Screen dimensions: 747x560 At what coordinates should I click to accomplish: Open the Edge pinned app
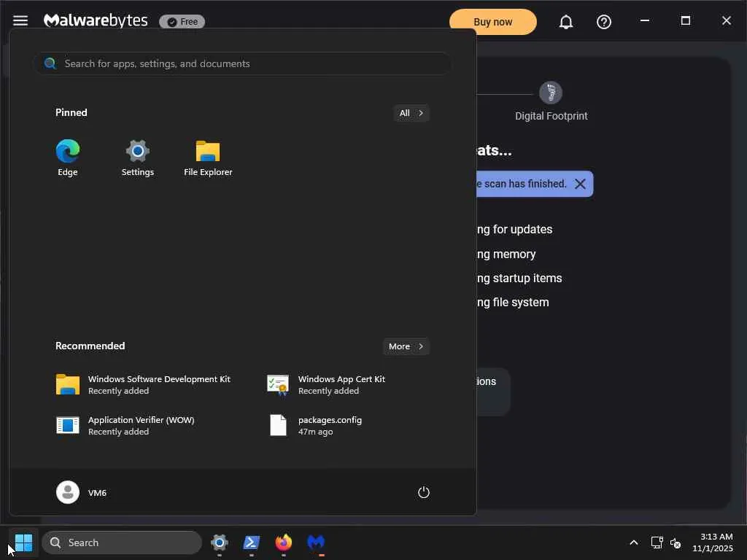[x=68, y=158]
